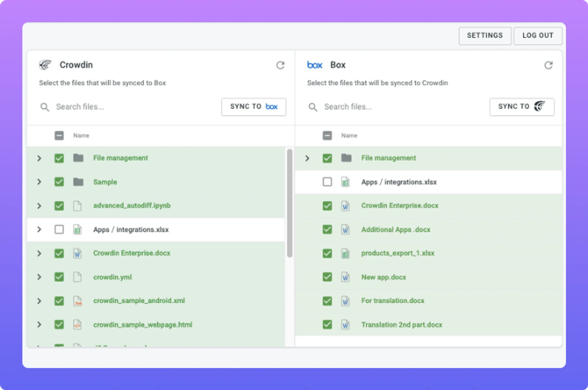Click the Sample folder icon
The image size is (588, 390).
pyautogui.click(x=78, y=182)
